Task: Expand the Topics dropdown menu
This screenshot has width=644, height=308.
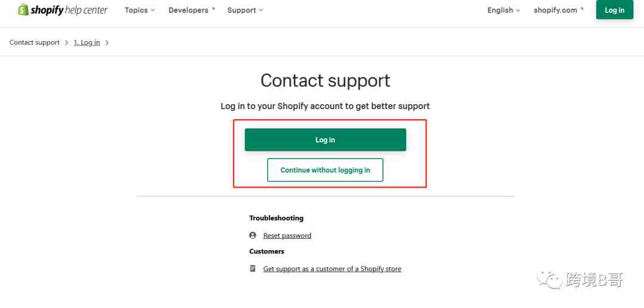Action: coord(140,10)
